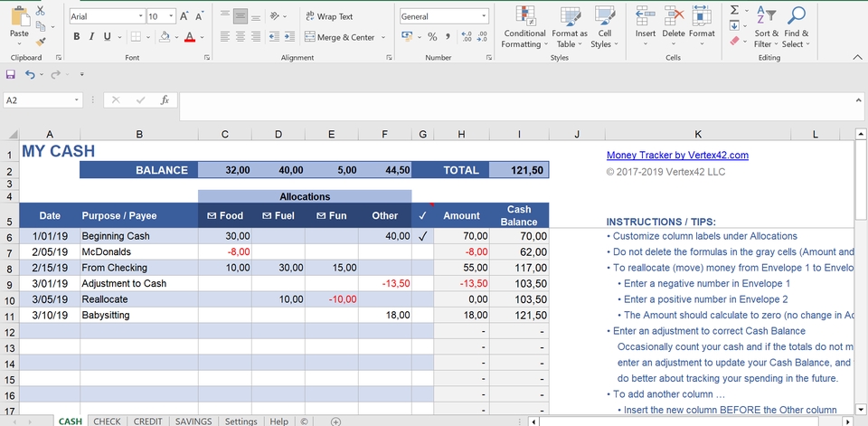Toggle Wrap Text

(x=329, y=16)
